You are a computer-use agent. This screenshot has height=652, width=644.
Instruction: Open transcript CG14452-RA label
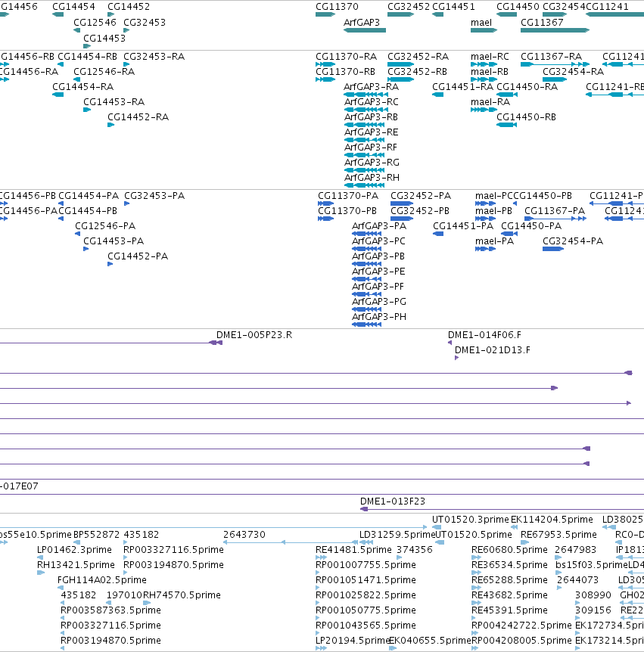pos(138,117)
